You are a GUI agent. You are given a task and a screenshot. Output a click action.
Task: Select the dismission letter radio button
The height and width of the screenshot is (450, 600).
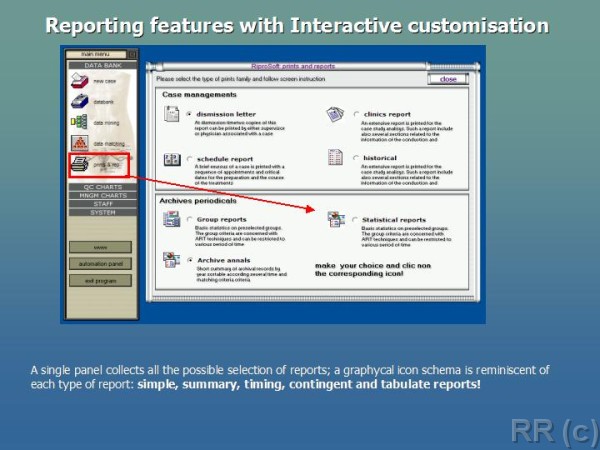[x=189, y=114]
